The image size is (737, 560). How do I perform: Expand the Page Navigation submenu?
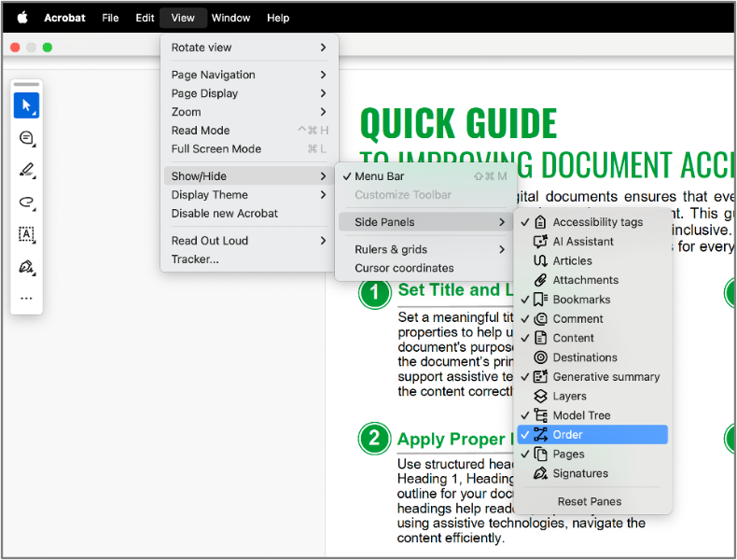tap(249, 75)
